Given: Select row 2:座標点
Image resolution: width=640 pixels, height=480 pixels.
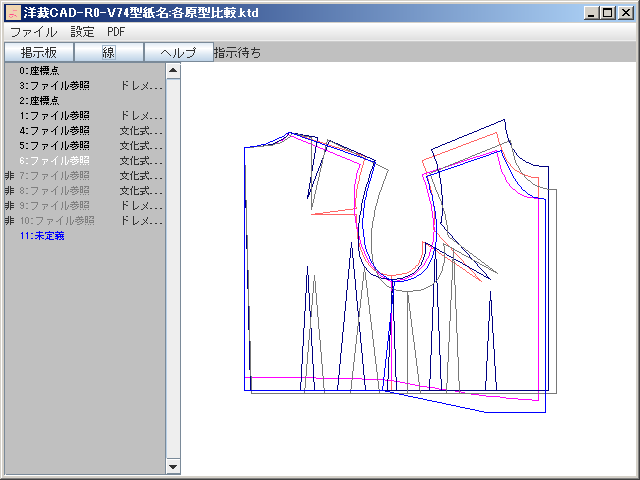Looking at the screenshot, I should 85,100.
